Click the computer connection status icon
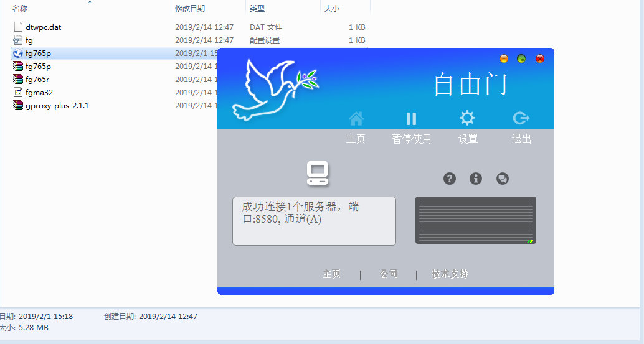The image size is (644, 344). (x=318, y=173)
